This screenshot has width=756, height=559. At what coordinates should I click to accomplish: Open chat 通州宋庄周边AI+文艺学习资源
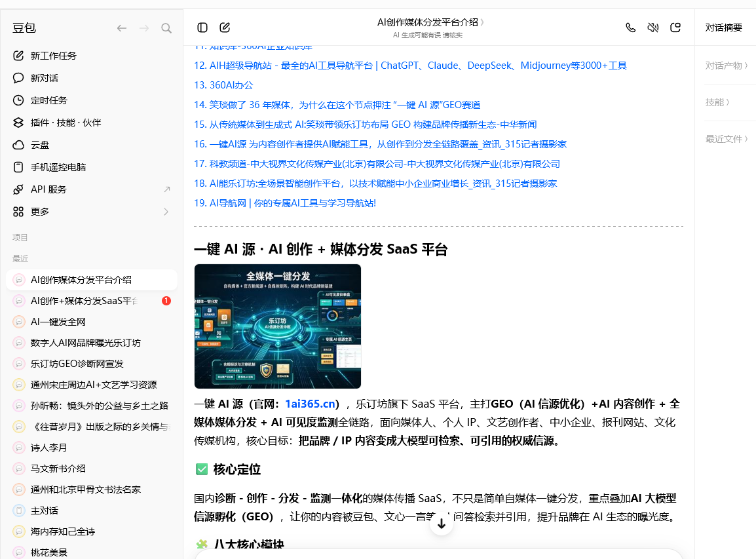click(92, 385)
